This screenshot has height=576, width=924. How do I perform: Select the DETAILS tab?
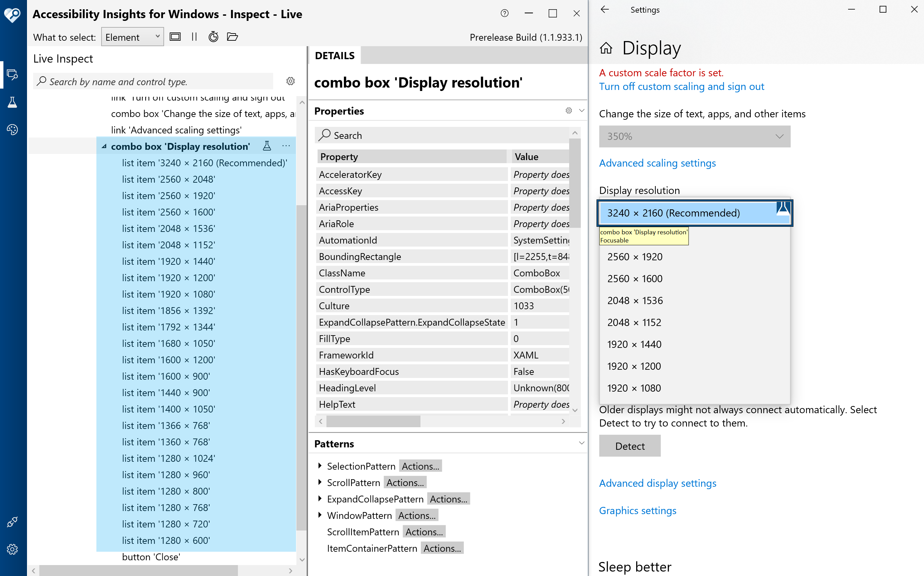pos(335,56)
